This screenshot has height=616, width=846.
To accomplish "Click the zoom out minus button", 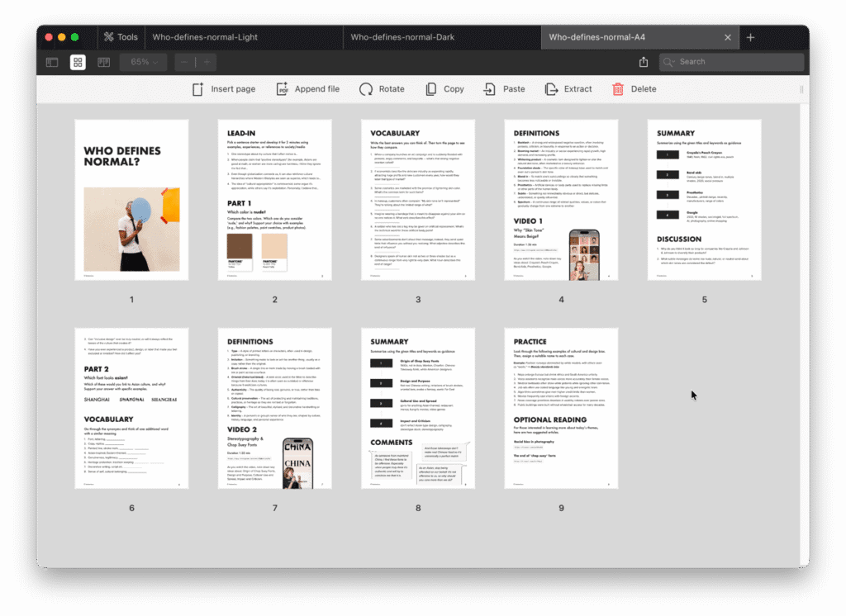I will pyautogui.click(x=184, y=62).
